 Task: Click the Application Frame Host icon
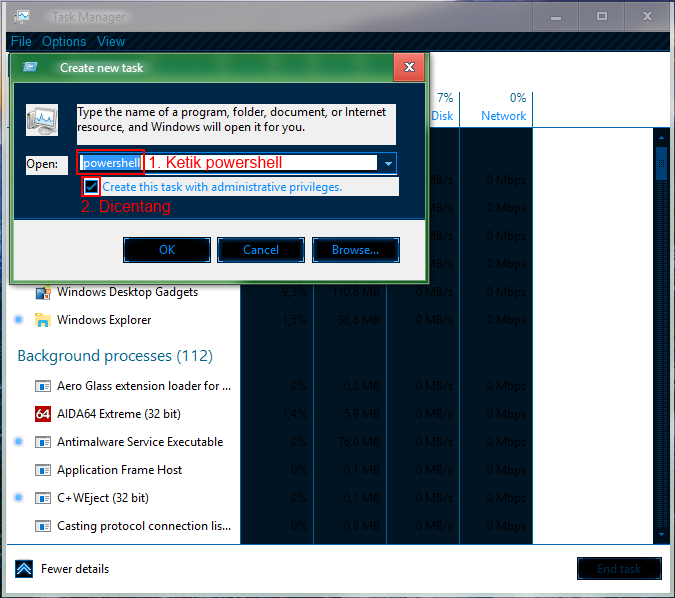pyautogui.click(x=43, y=470)
